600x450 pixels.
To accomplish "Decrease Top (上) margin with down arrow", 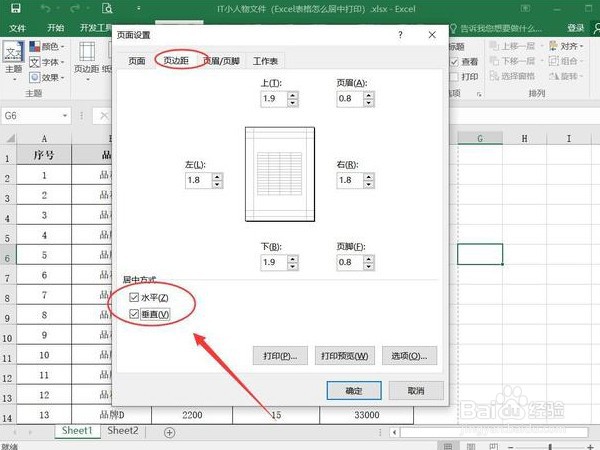I will (292, 103).
